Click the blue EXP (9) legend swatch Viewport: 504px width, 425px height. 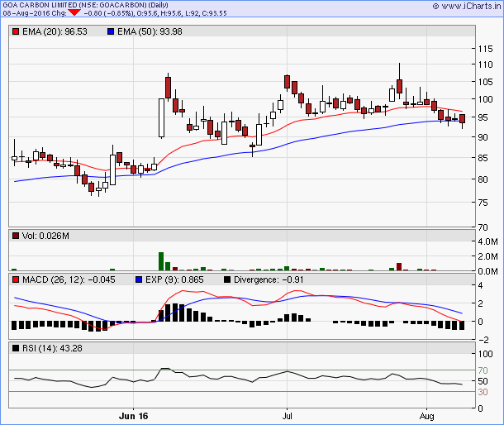pos(139,279)
